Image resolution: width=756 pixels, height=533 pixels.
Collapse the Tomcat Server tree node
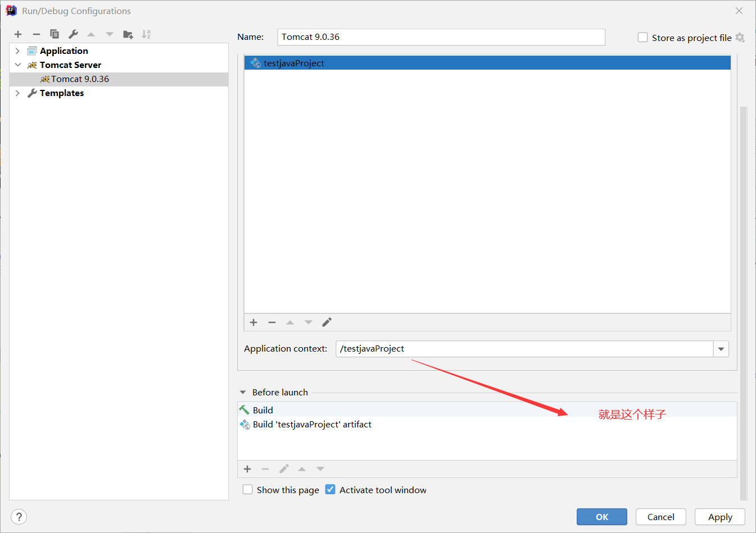[17, 65]
